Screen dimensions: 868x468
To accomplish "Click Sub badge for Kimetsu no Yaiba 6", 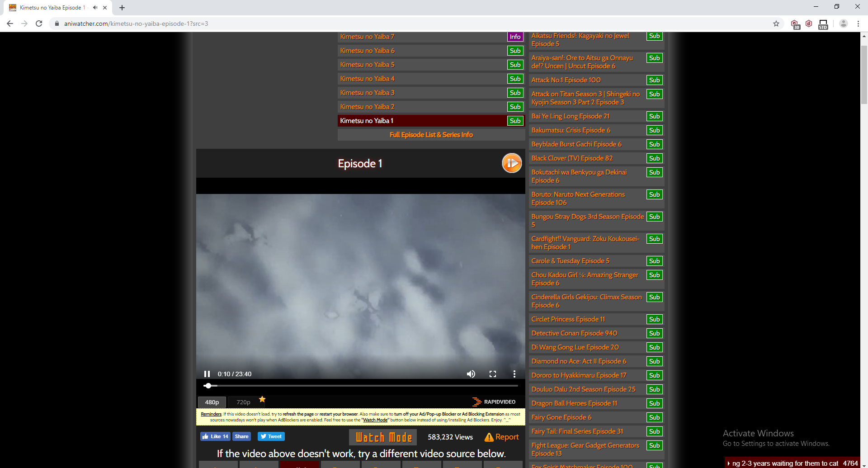I will pos(515,51).
